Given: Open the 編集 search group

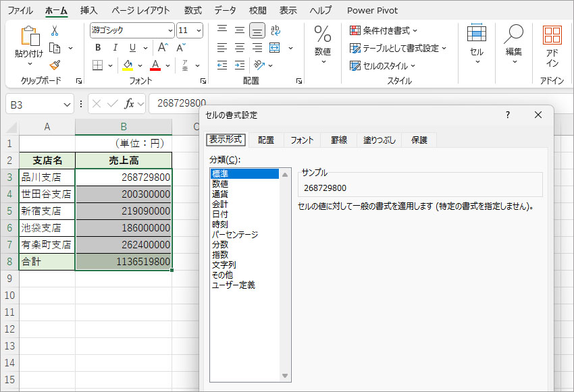Looking at the screenshot, I should pyautogui.click(x=514, y=44).
